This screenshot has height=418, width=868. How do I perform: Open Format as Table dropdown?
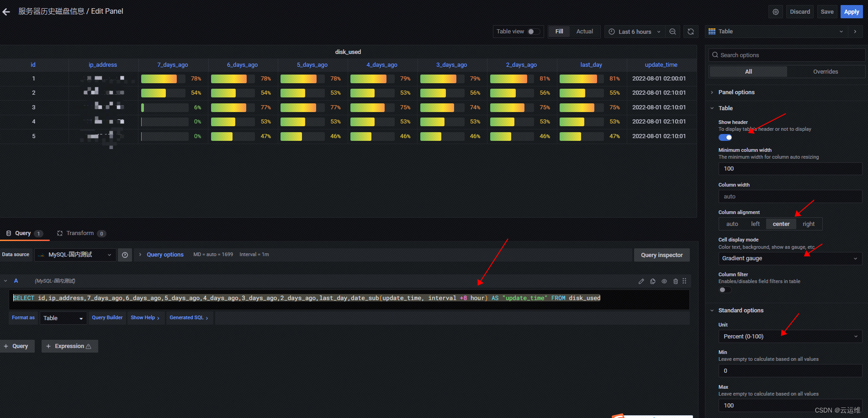(x=63, y=318)
